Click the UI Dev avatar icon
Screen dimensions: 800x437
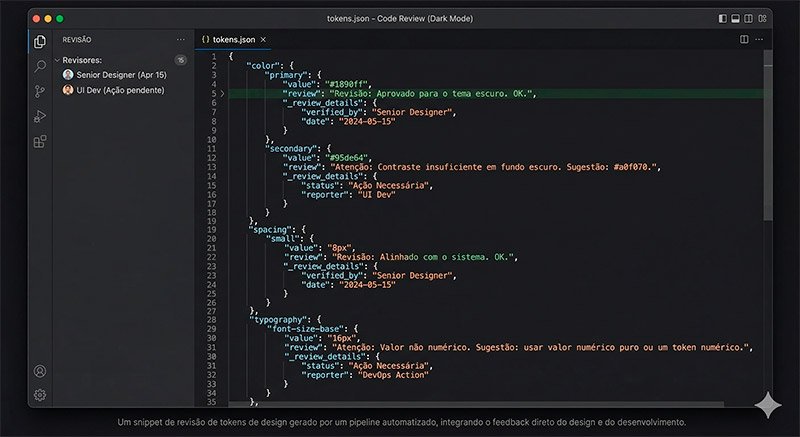(x=68, y=90)
